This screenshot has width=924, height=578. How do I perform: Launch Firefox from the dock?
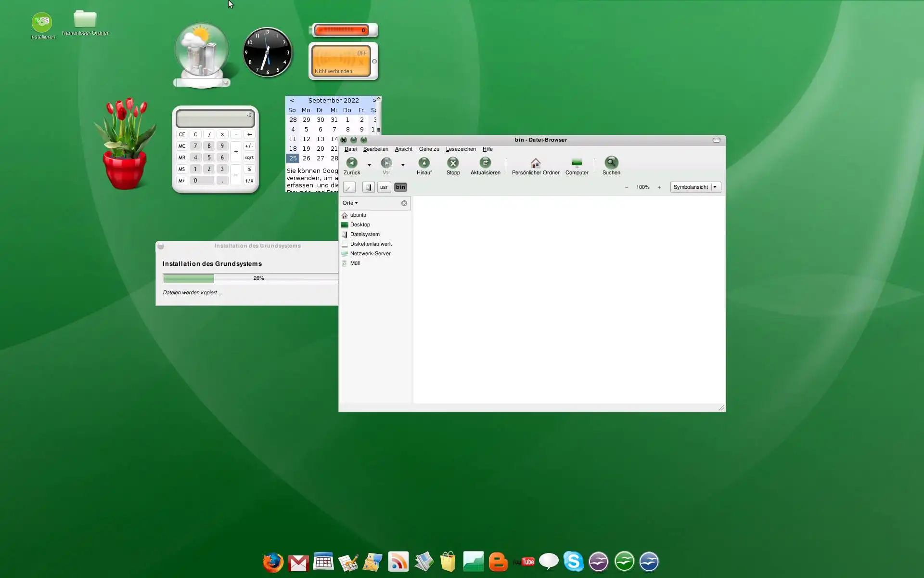273,562
